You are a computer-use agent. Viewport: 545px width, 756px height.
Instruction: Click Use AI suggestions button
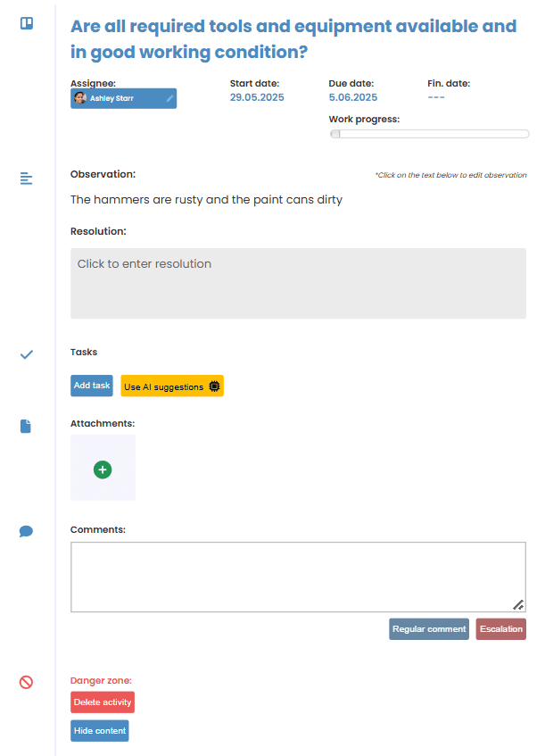click(172, 386)
